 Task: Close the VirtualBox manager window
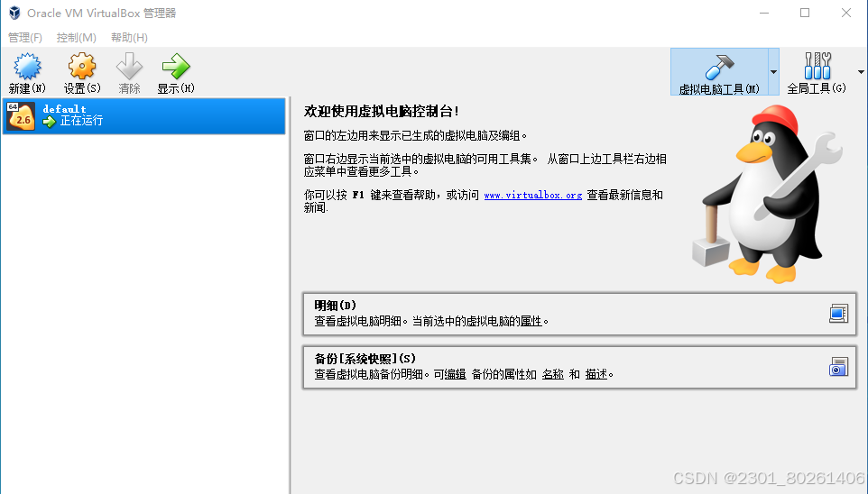pyautogui.click(x=845, y=13)
